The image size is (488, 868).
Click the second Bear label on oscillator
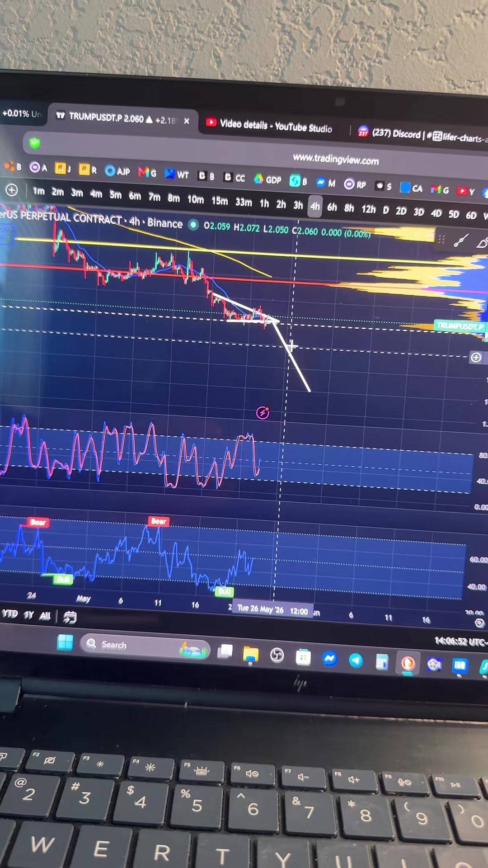159,521
